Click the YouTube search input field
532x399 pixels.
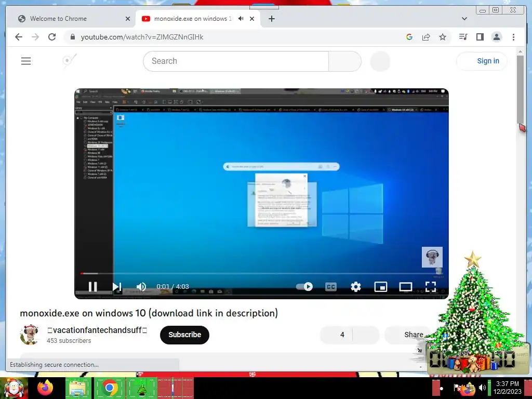point(236,61)
